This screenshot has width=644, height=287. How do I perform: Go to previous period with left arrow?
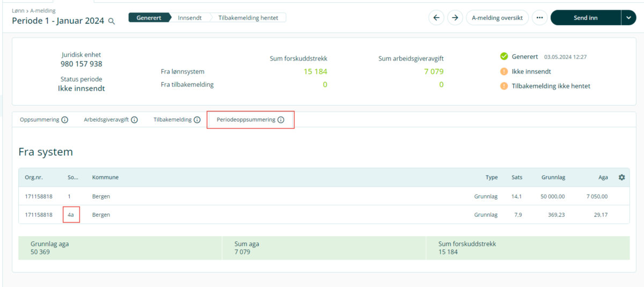click(x=436, y=18)
